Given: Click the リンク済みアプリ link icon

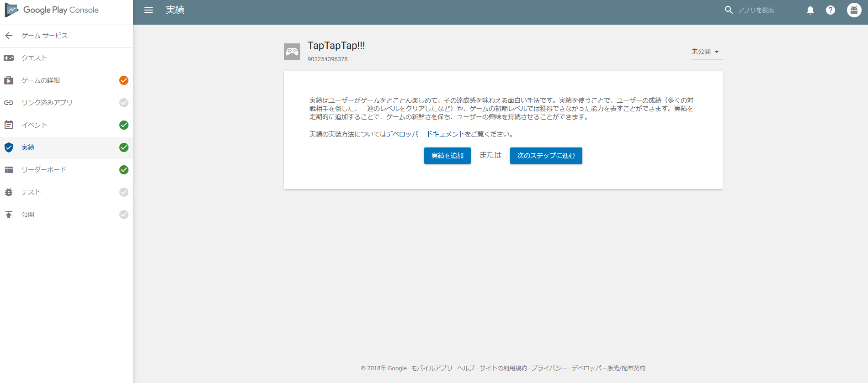Looking at the screenshot, I should (x=9, y=103).
